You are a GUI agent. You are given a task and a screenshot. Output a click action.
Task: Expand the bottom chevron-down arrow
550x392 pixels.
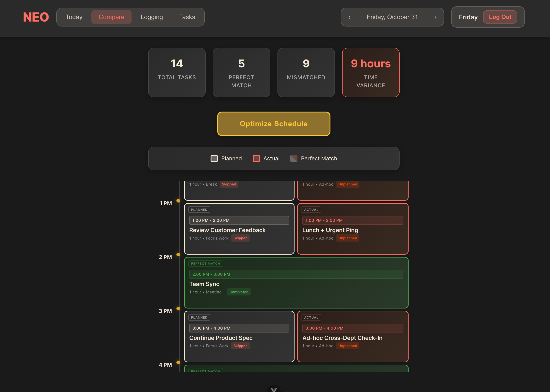274,389
